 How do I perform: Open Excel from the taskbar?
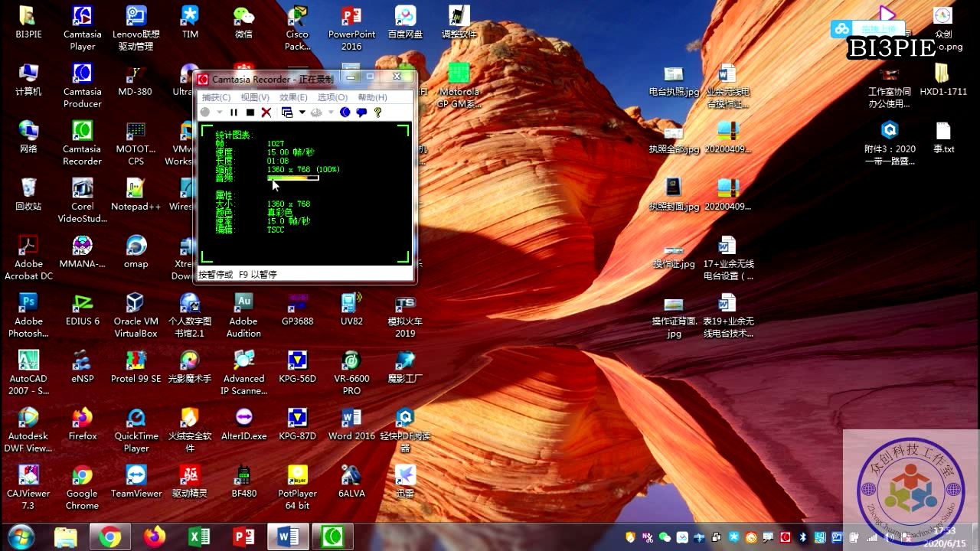click(199, 537)
